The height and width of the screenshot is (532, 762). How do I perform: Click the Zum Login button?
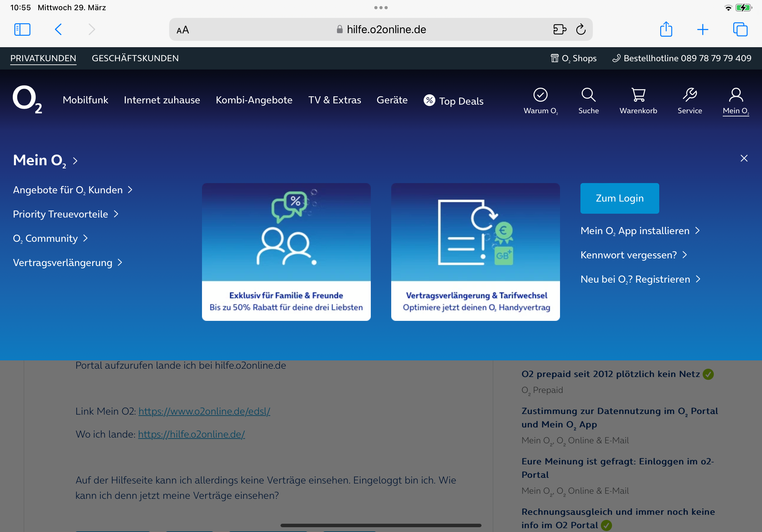[x=620, y=198]
